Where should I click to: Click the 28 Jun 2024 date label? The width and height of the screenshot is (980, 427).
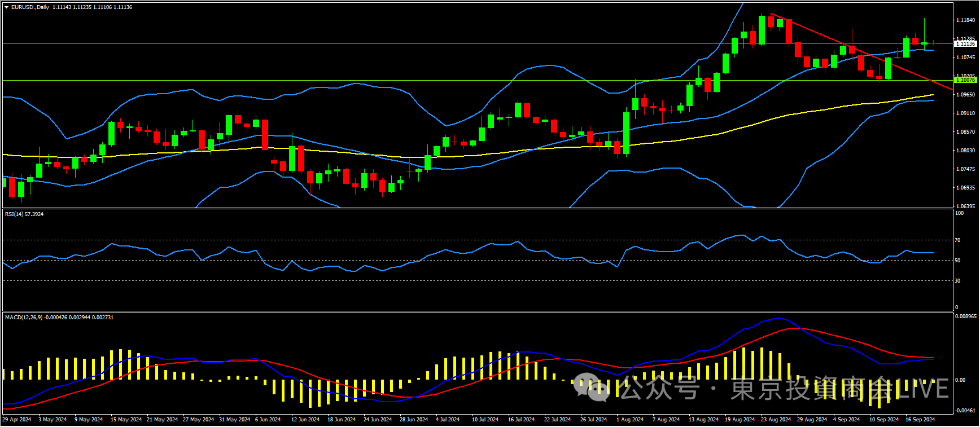414,420
